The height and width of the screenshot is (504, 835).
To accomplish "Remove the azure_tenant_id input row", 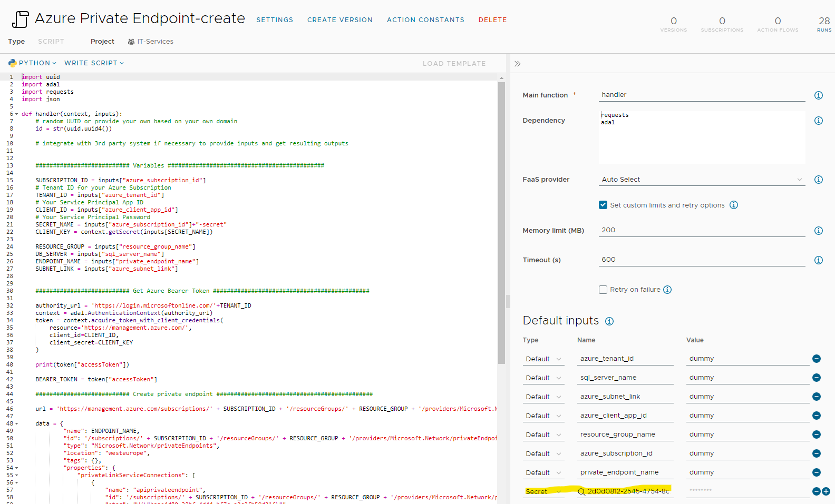I will coord(816,359).
